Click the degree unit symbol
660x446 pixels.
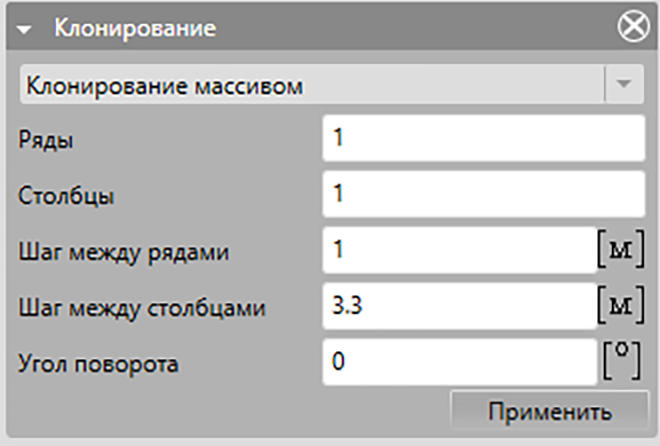coord(622,361)
